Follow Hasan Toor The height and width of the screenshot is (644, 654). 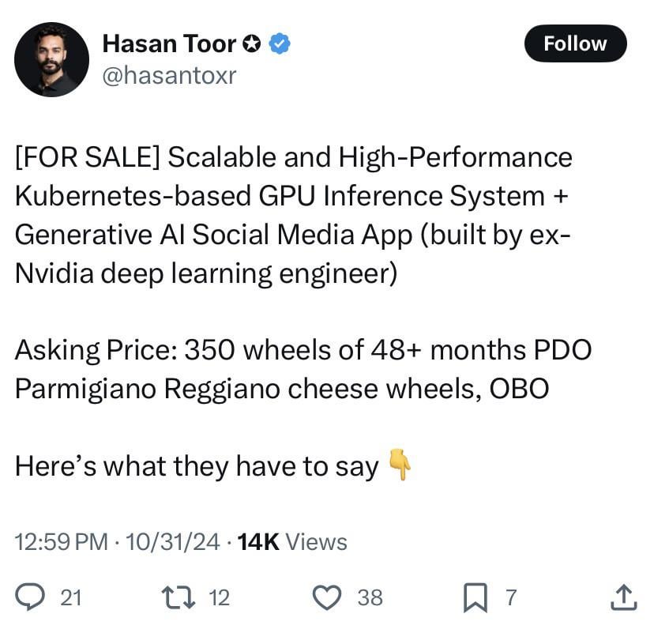(x=575, y=44)
